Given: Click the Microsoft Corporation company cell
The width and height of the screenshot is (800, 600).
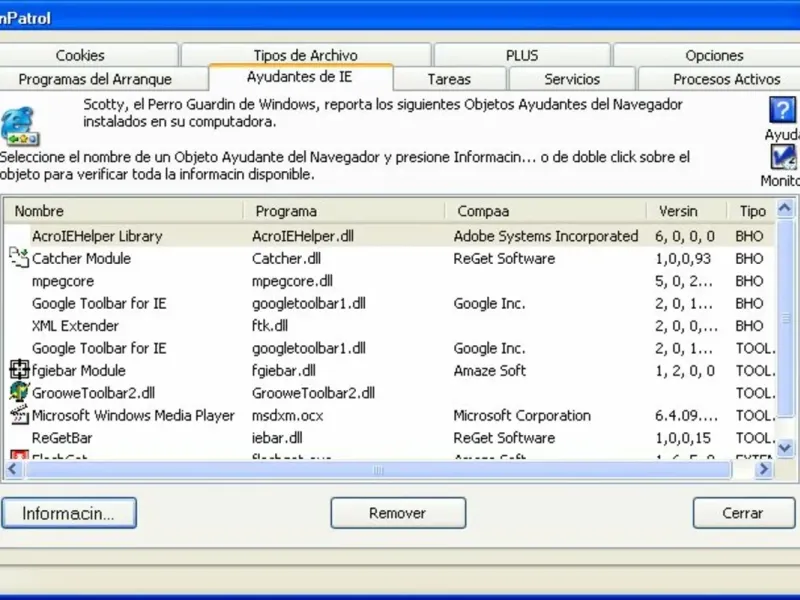Looking at the screenshot, I should (x=522, y=415).
